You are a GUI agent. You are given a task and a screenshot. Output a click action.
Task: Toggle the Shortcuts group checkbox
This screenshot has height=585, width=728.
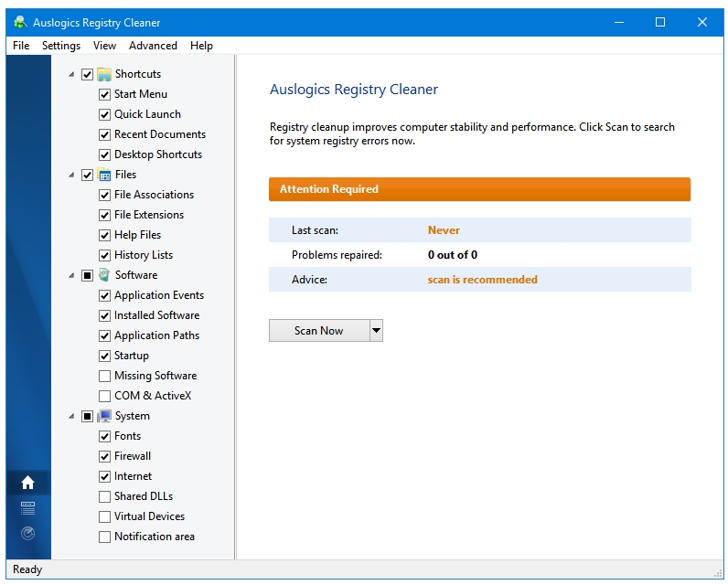click(x=87, y=74)
